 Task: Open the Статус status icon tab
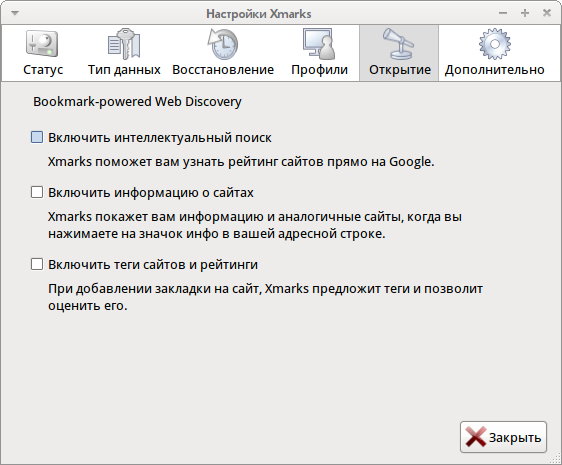42,43
